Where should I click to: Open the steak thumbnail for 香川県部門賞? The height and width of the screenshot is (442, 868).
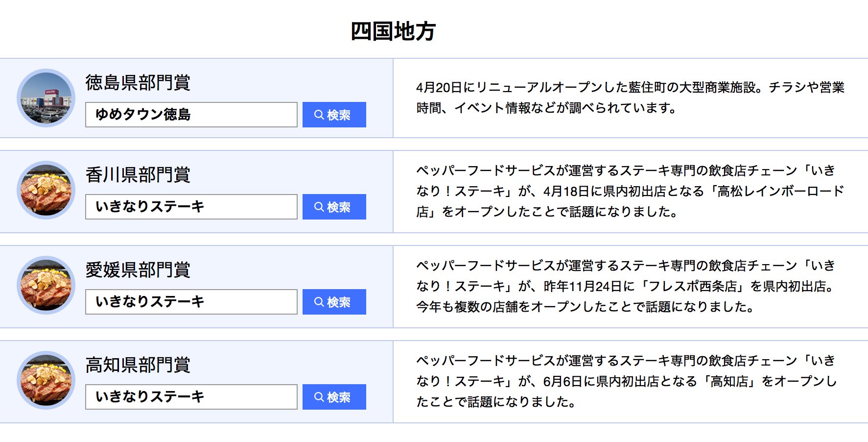click(46, 190)
